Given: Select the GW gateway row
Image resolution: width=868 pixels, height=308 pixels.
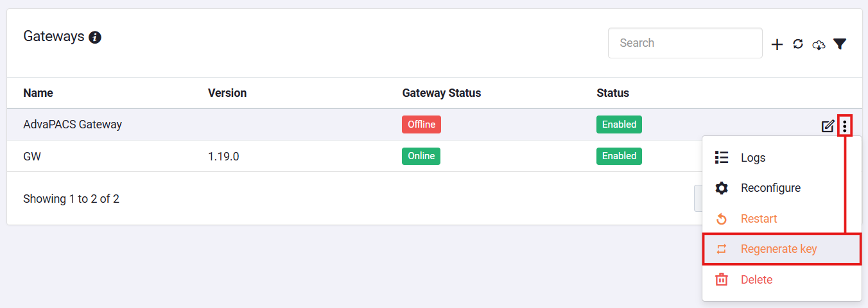Looking at the screenshot, I should 353,156.
